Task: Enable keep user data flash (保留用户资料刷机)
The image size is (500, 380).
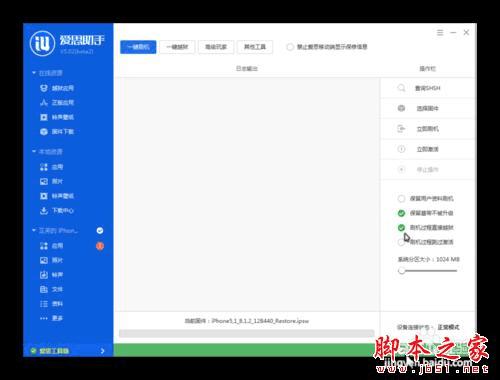Action: 401,199
